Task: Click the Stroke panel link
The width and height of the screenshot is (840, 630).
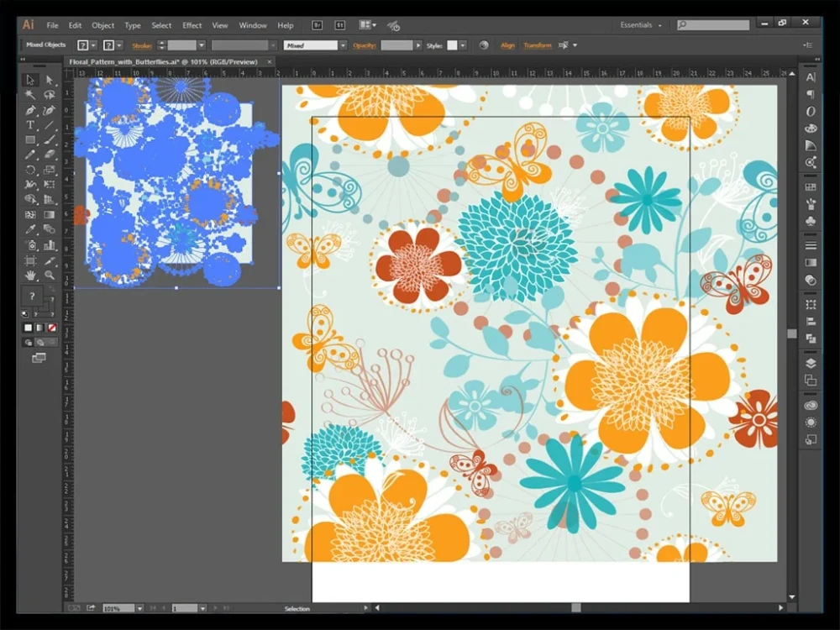Action: (142, 45)
